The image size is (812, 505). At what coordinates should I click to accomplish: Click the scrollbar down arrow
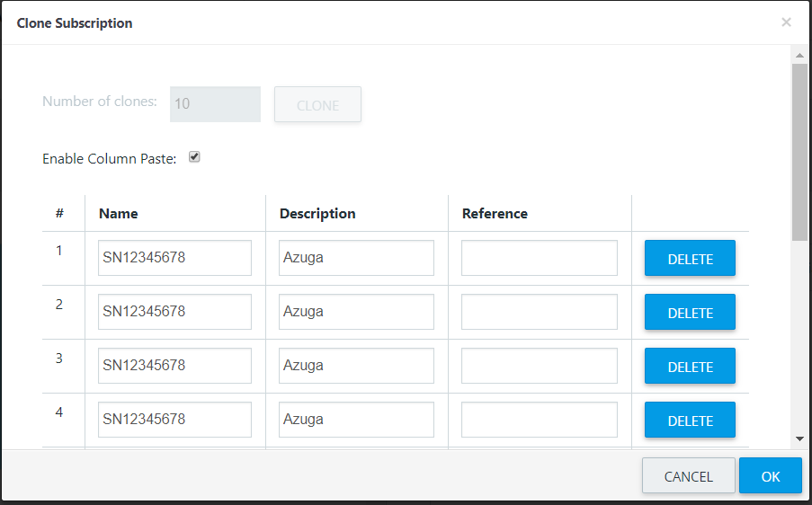[x=799, y=439]
